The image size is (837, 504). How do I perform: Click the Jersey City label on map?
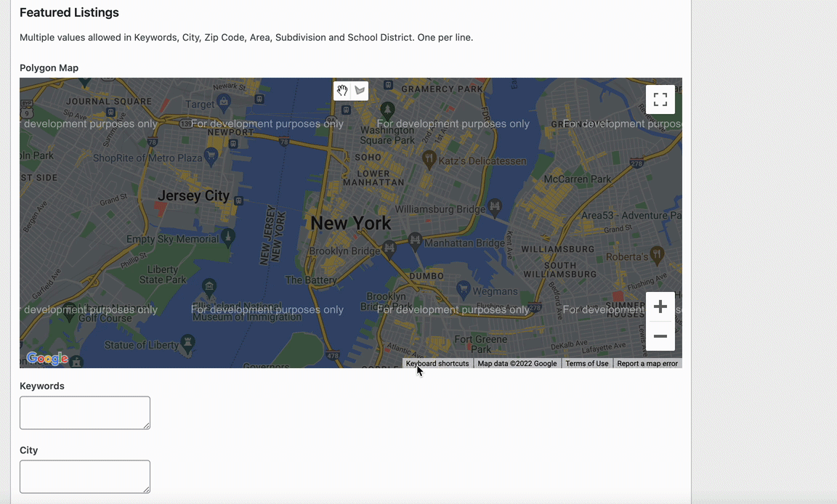pyautogui.click(x=193, y=196)
